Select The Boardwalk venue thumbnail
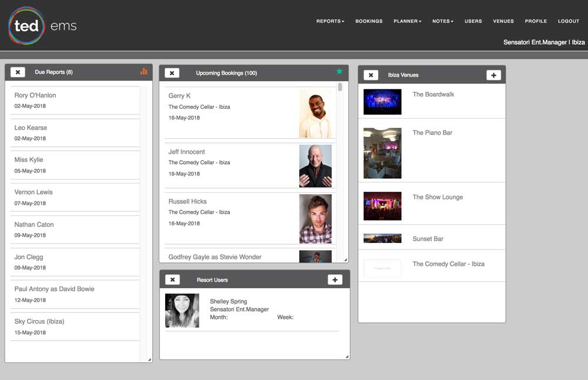The width and height of the screenshot is (588, 380). coord(382,102)
